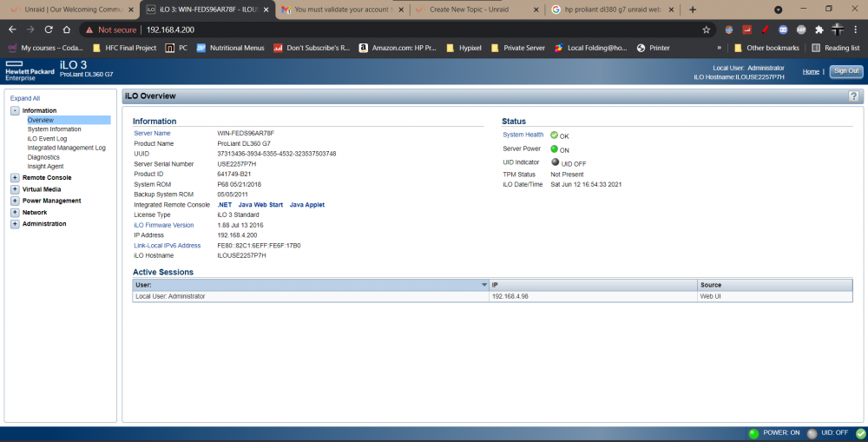Click the Home link in header
Viewport: 868px width, 442px height.
point(811,71)
